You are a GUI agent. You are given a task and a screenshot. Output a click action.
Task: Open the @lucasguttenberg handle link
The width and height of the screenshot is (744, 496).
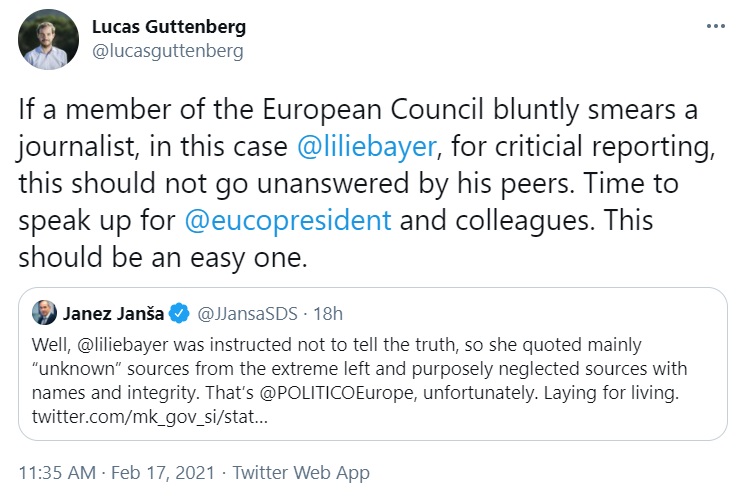[x=167, y=49]
